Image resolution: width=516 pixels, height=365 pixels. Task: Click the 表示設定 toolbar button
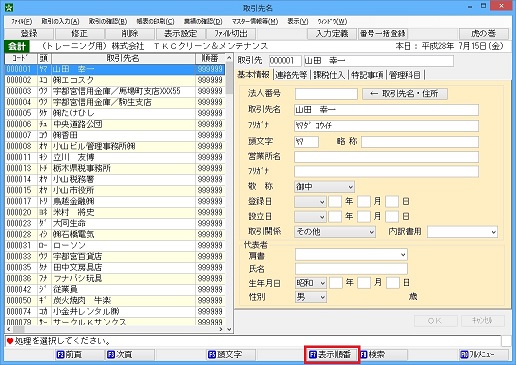181,34
